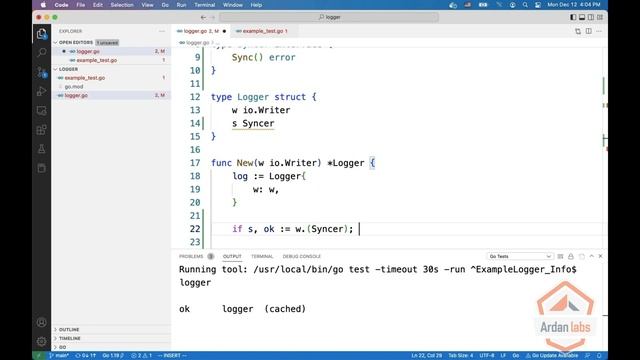Click the Explorer panel more actions ellipsis
This screenshot has height=360, width=640.
point(162,31)
